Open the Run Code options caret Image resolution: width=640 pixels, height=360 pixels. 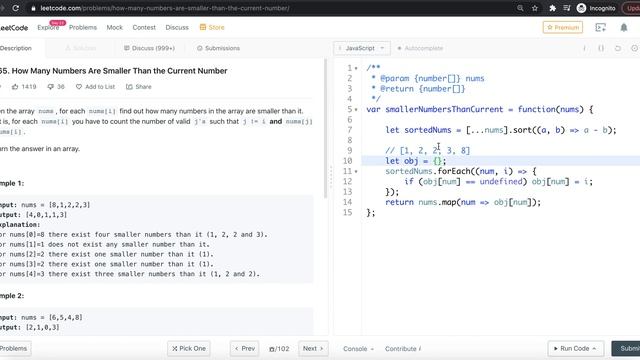pos(594,349)
